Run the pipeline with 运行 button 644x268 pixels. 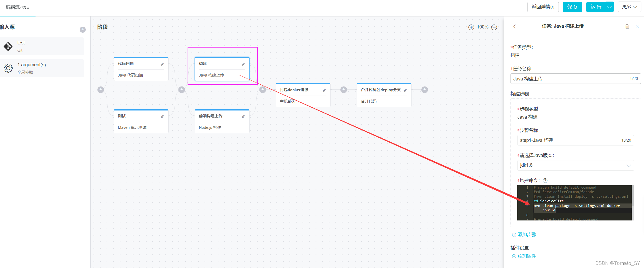coord(596,7)
